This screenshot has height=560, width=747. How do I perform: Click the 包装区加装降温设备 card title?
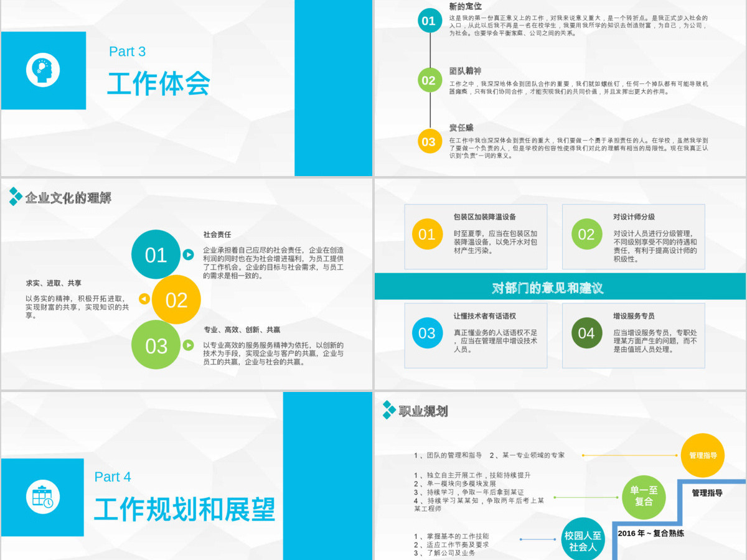coord(485,217)
